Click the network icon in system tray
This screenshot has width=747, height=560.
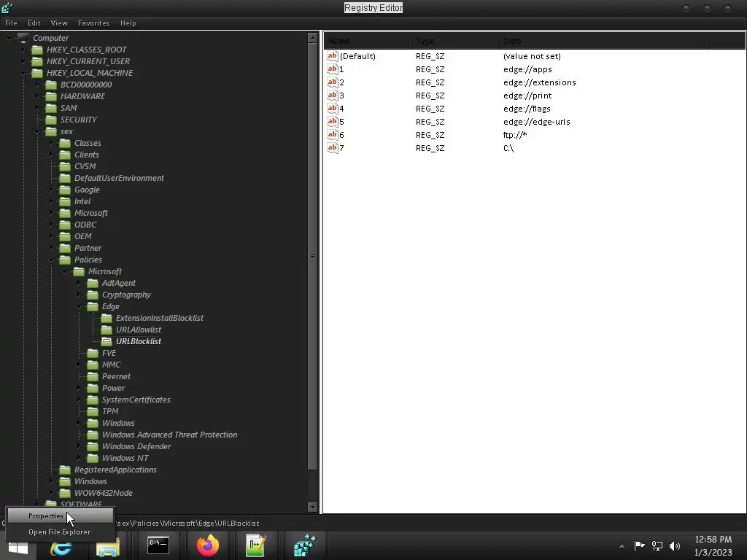[657, 545]
